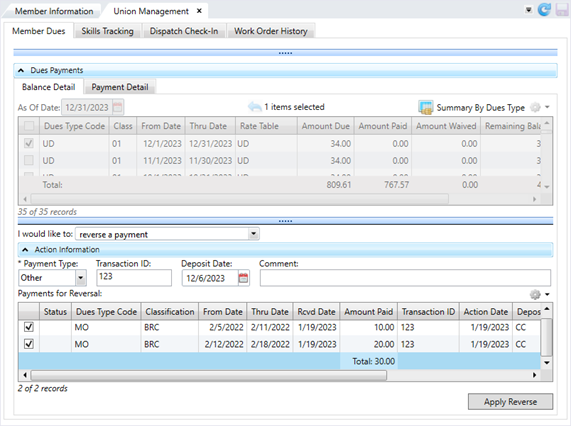
Task: Switch to Member Information tab
Action: [x=54, y=11]
